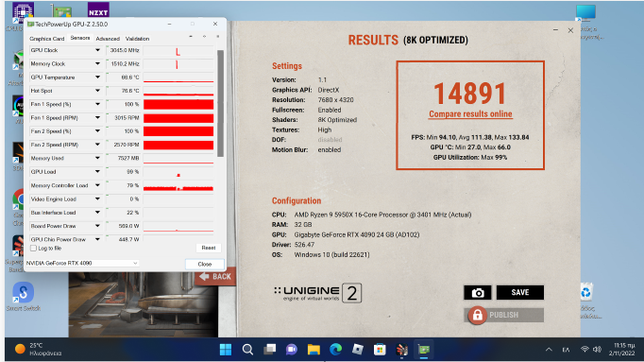Expand the Memory Used sensor dropdown
This screenshot has width=644, height=362.
[x=98, y=158]
